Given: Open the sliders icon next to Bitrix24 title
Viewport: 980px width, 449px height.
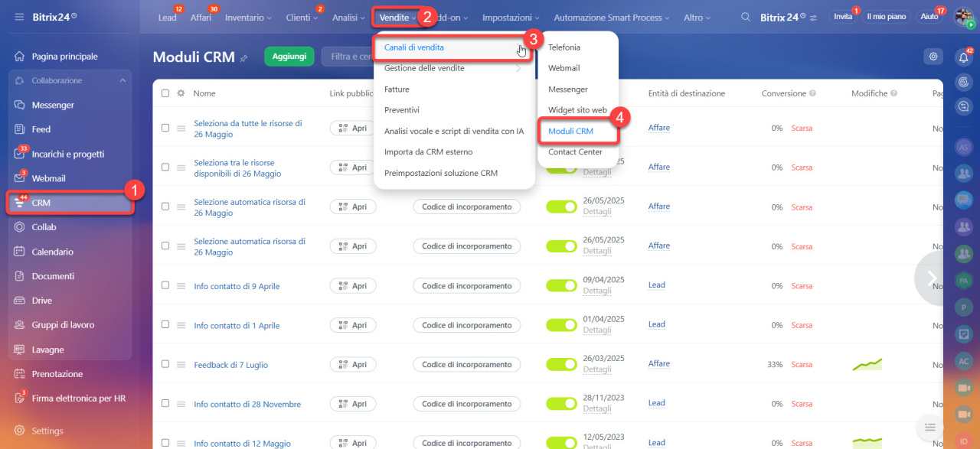Looking at the screenshot, I should (813, 17).
